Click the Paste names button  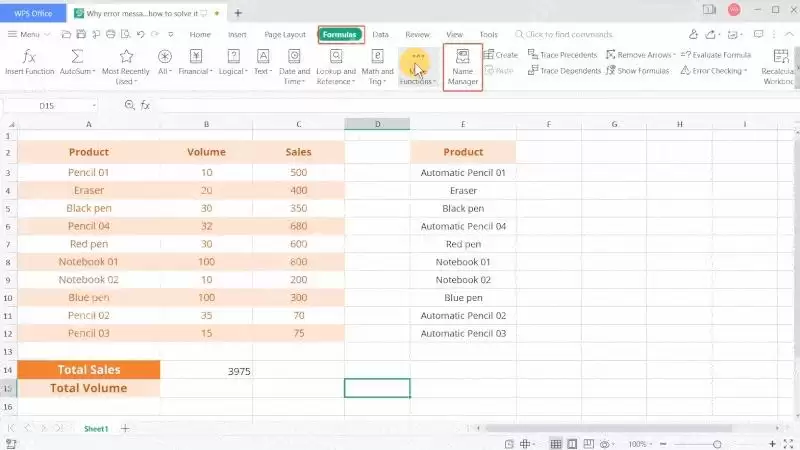498,70
